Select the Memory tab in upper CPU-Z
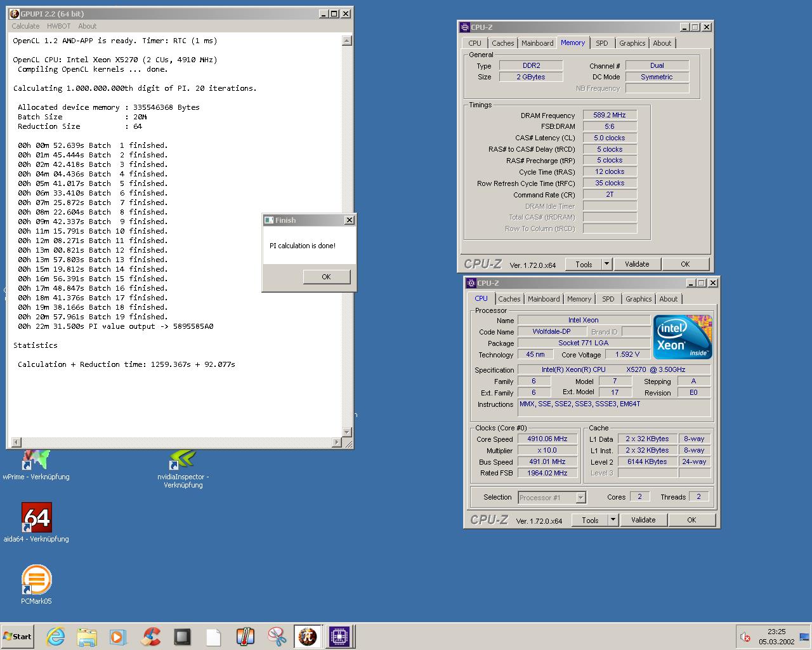Screen dimensions: 812x650 (x=573, y=43)
